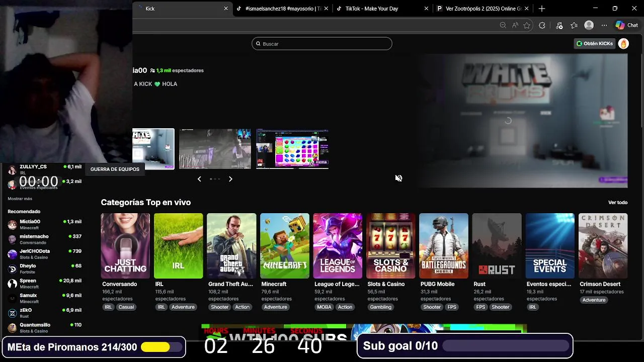Open the Crimson Desert category card

coord(603,246)
